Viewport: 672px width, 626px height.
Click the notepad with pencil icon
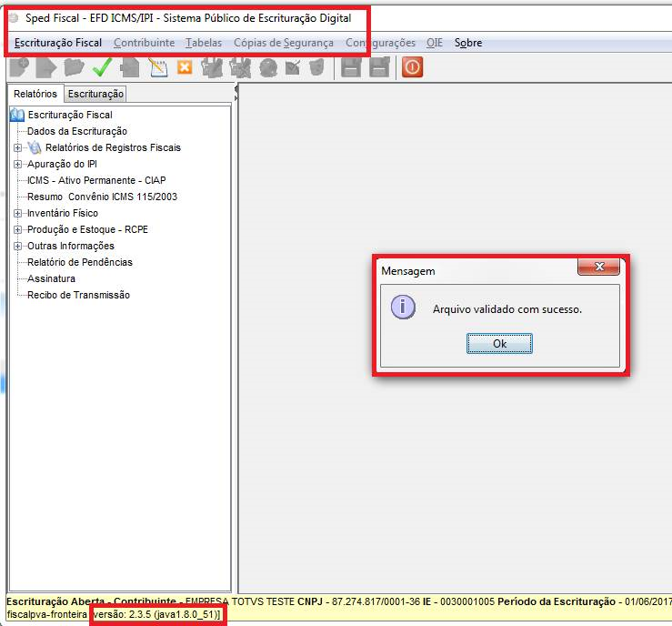tap(157, 67)
